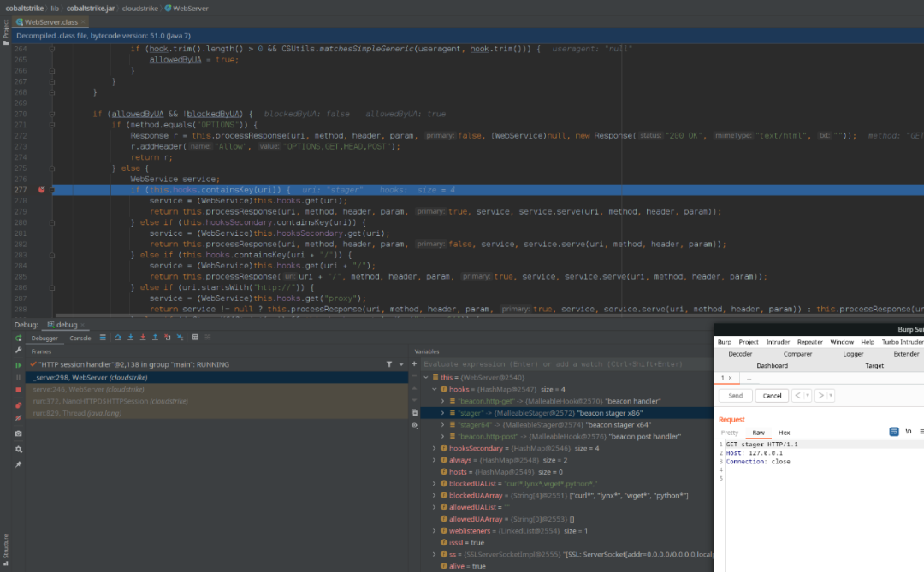Expand "beacon.http-get" entry
924x572 pixels.
[442, 401]
